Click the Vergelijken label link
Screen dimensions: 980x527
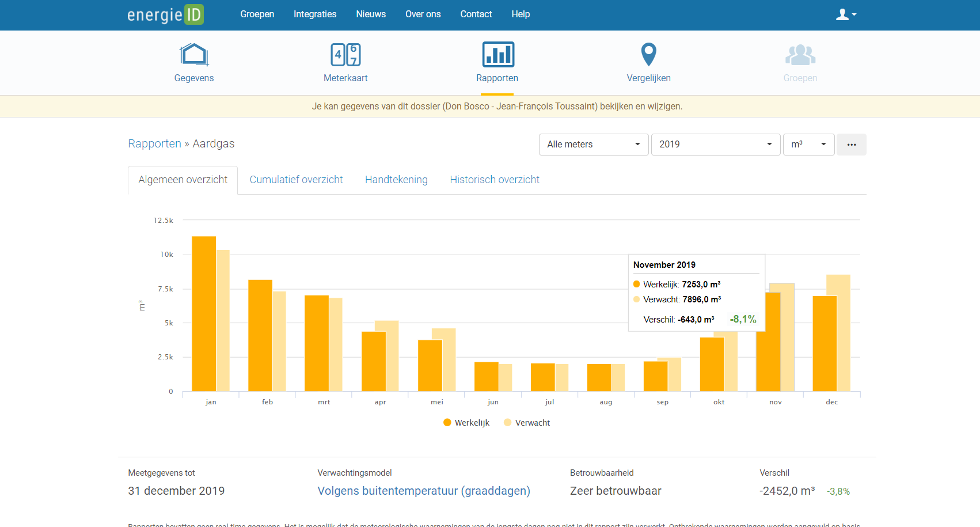pyautogui.click(x=649, y=78)
